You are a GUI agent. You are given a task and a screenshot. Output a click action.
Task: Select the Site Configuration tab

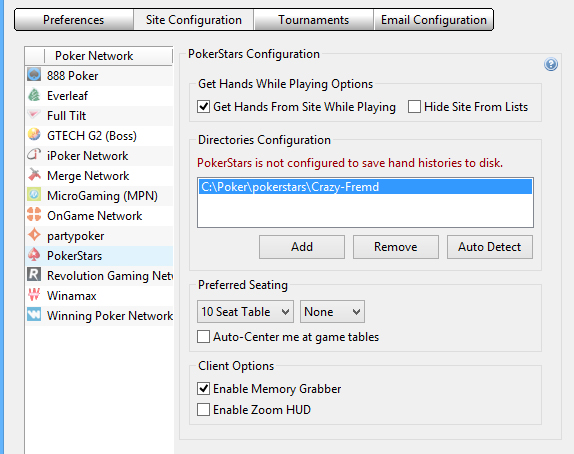coord(194,20)
